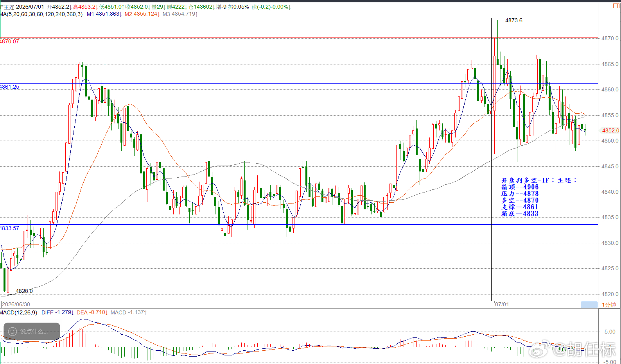The image size is (621, 364).
Task: Click the 涨(-0.2)-0.00% change readout
Action: coord(271,7)
